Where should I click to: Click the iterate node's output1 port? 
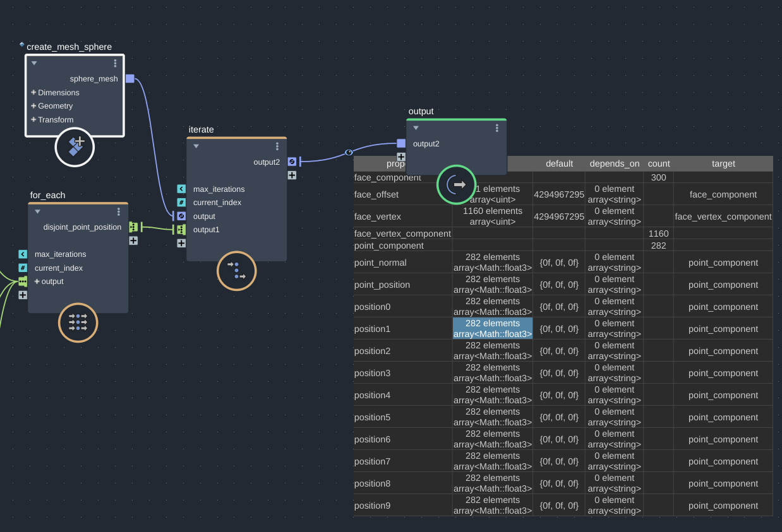click(x=181, y=230)
